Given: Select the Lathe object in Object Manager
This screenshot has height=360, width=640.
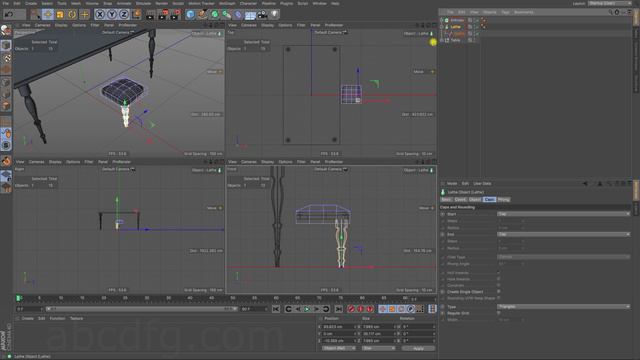Looking at the screenshot, I should click(456, 27).
